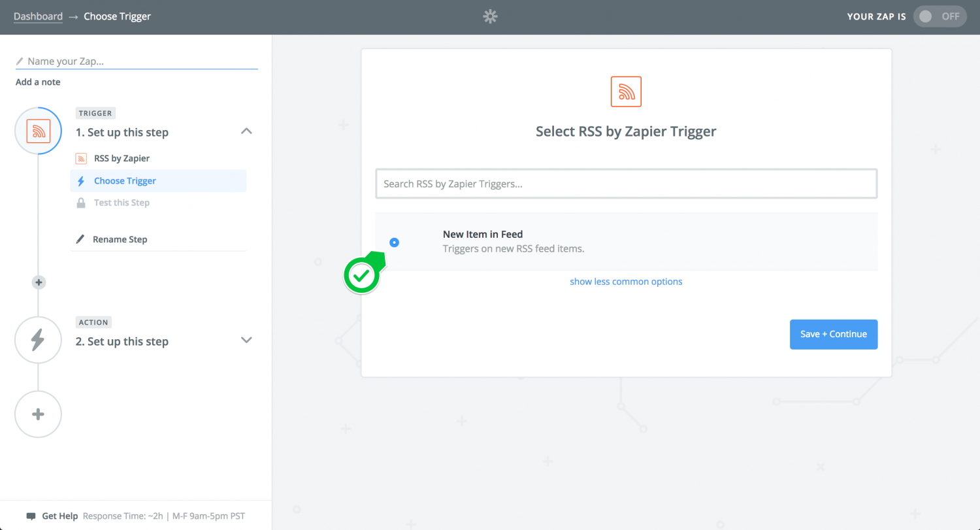Click the Zapier logo in top bar

tap(490, 16)
